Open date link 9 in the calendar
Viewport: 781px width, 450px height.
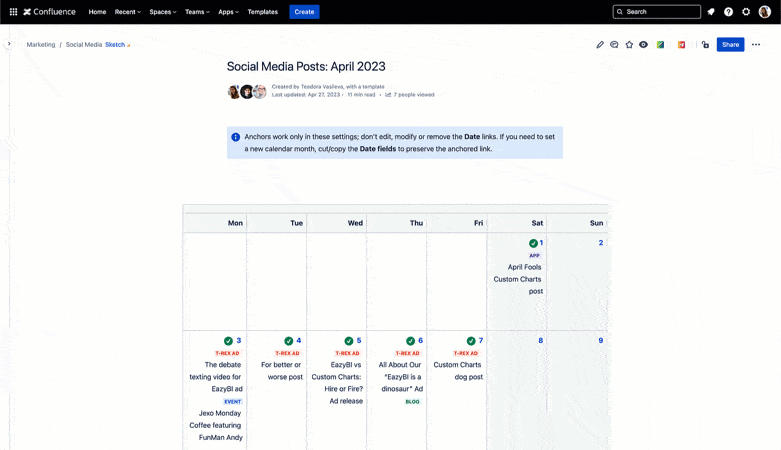pyautogui.click(x=601, y=340)
